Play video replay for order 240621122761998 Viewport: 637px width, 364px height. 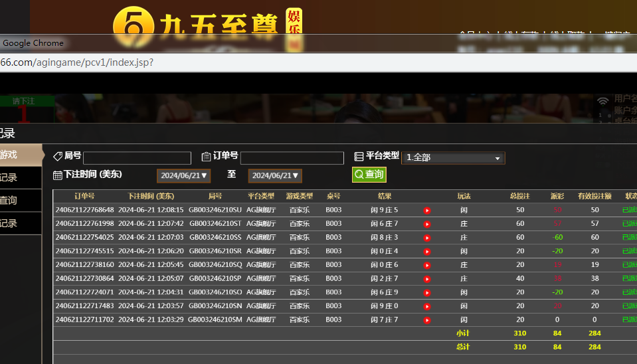[x=427, y=225]
